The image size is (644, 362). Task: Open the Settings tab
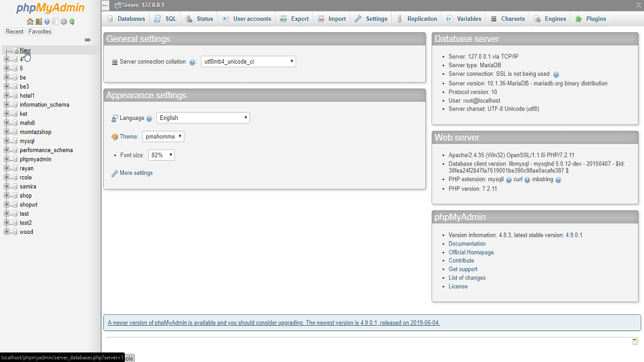[x=371, y=19]
